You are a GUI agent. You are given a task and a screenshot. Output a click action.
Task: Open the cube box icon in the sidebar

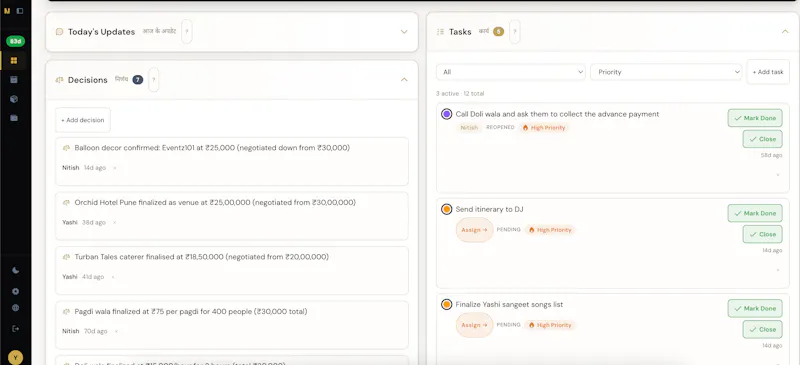pos(14,99)
